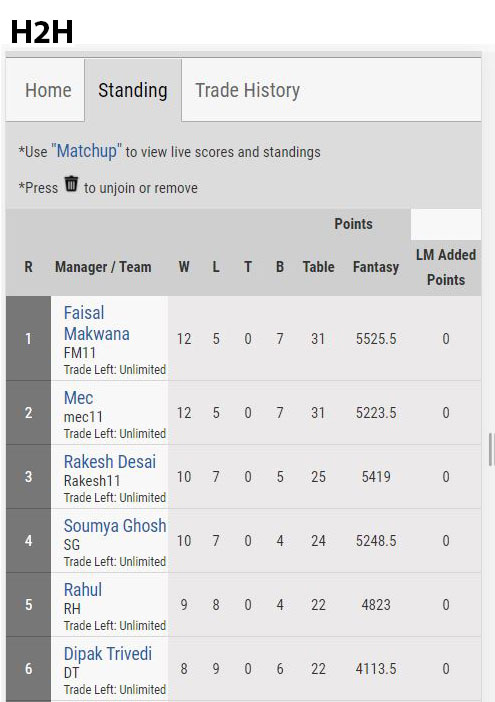
Task: Open Faisal Makwana manager profile
Action: (97, 323)
